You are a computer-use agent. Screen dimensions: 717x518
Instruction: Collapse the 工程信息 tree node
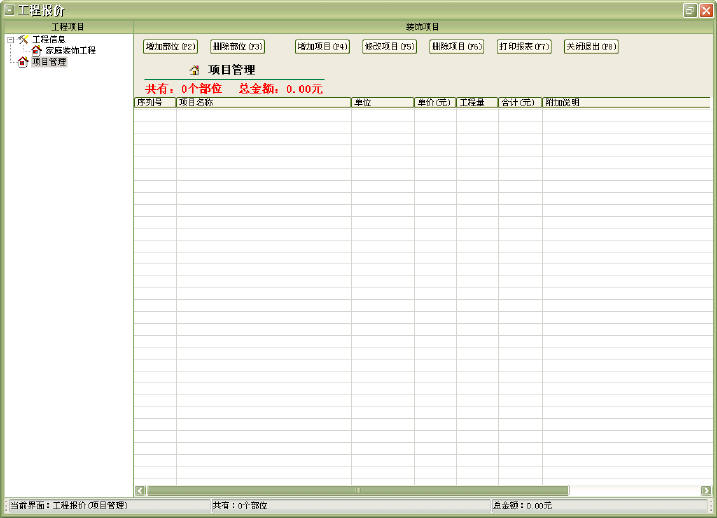pyautogui.click(x=10, y=40)
